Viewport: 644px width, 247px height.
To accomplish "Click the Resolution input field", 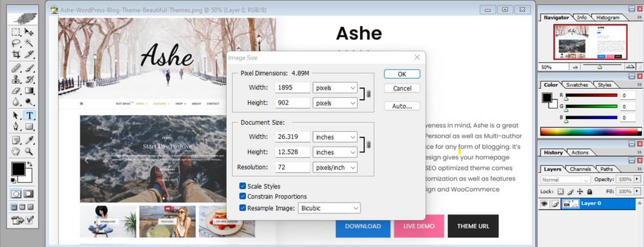I will [x=292, y=167].
